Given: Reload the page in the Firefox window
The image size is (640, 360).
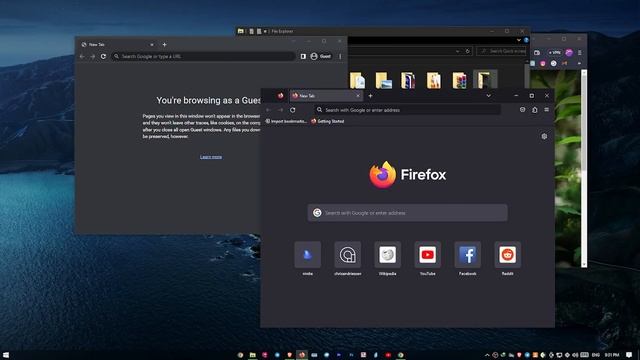Looking at the screenshot, I should click(293, 110).
